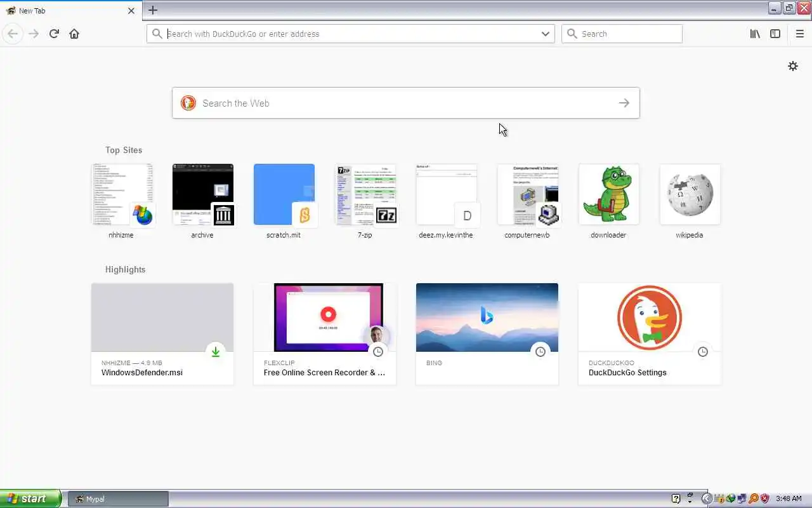812x508 pixels.
Task: Toggle the sidebar view icon
Action: coord(775,34)
